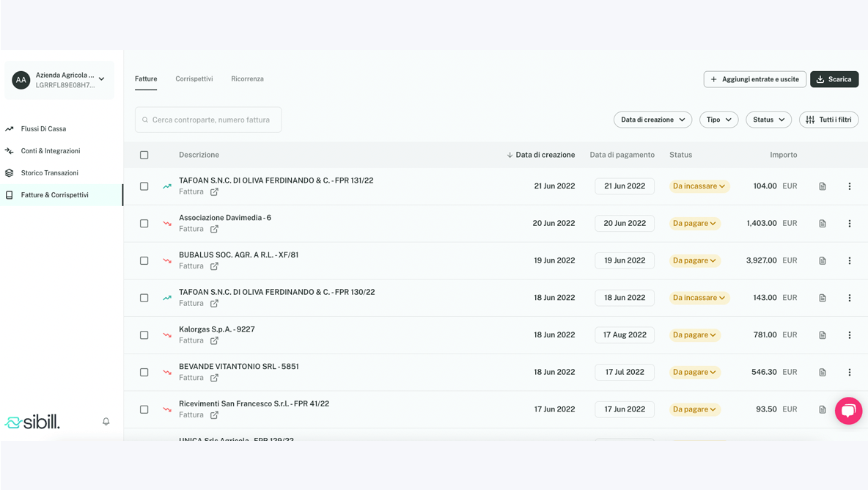The width and height of the screenshot is (868, 490).
Task: Switch to the Corrispettivi tab
Action: point(194,78)
